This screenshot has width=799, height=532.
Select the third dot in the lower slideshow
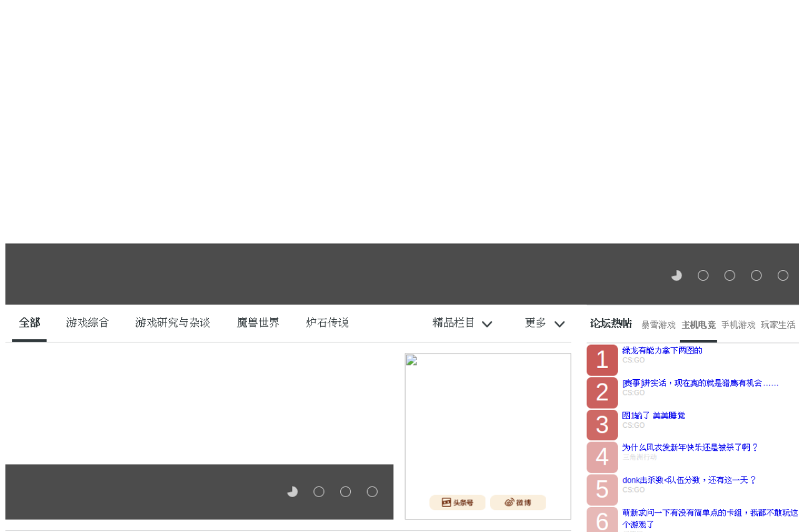click(x=345, y=492)
